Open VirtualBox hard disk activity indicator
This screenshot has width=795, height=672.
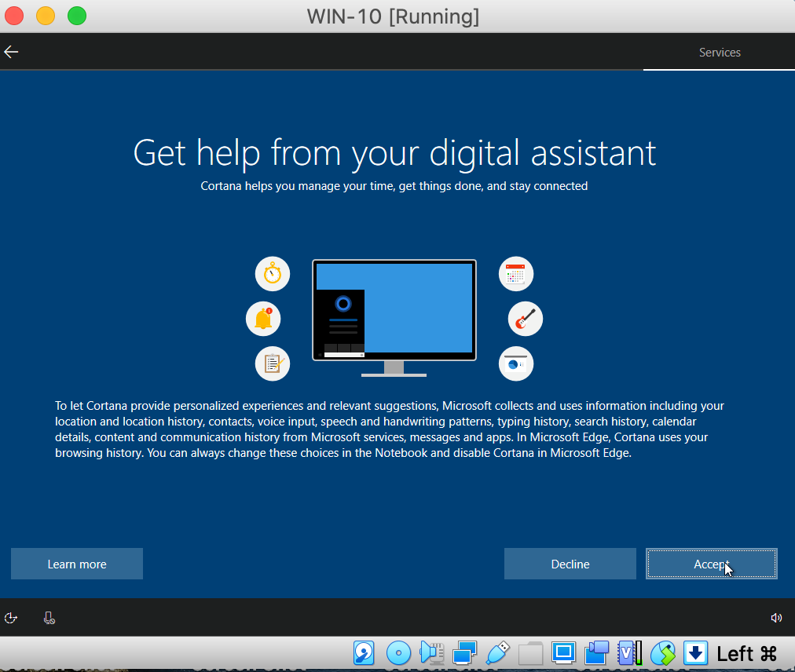click(364, 652)
